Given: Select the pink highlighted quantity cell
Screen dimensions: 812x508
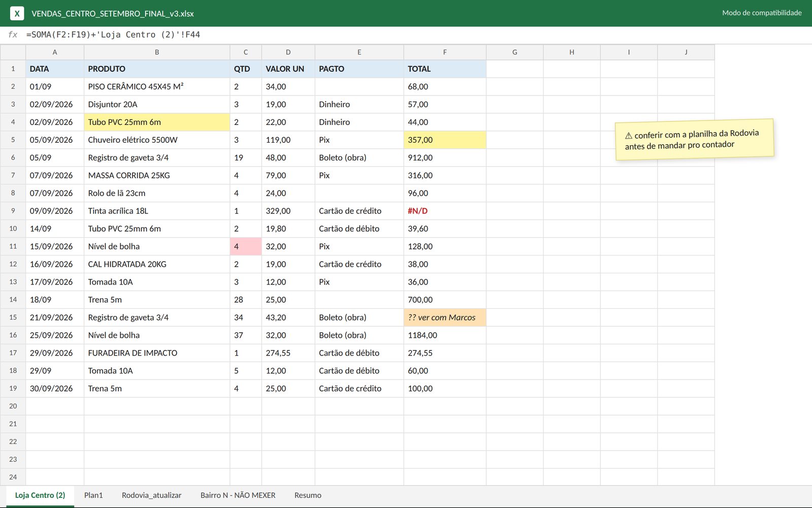Looking at the screenshot, I should coord(246,246).
